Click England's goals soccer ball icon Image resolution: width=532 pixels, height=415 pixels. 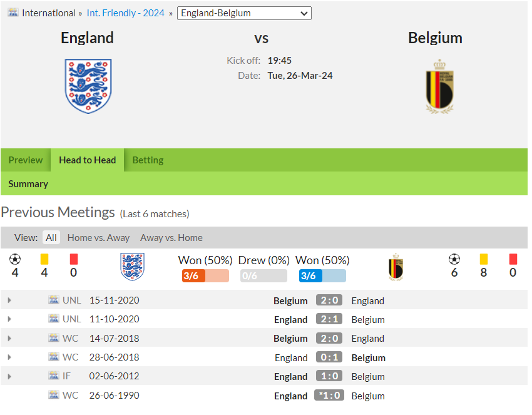(15, 260)
